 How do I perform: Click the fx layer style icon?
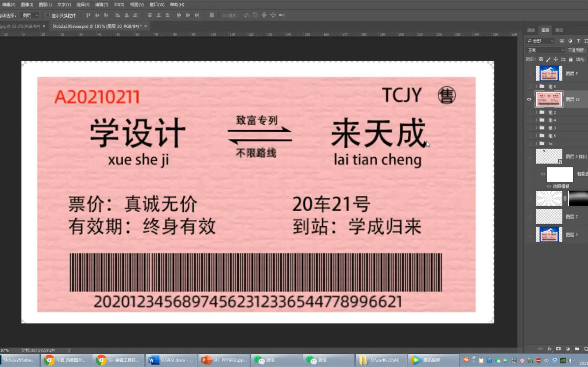pos(550,349)
